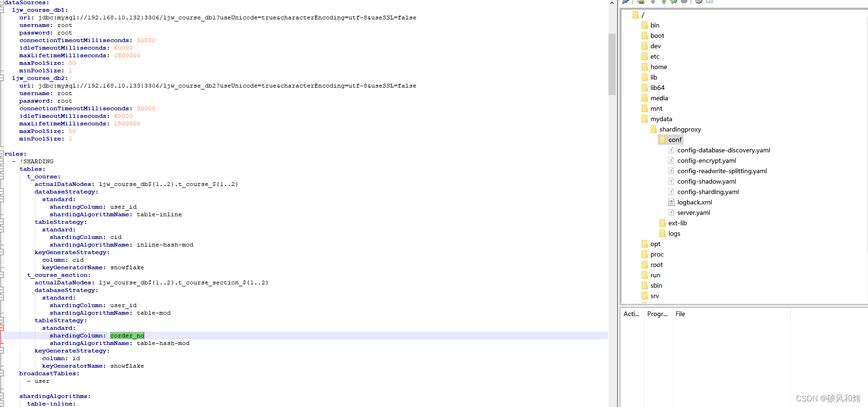This screenshot has width=868, height=407.
Task: Click the root slash folder icon
Action: pyautogui.click(x=635, y=15)
